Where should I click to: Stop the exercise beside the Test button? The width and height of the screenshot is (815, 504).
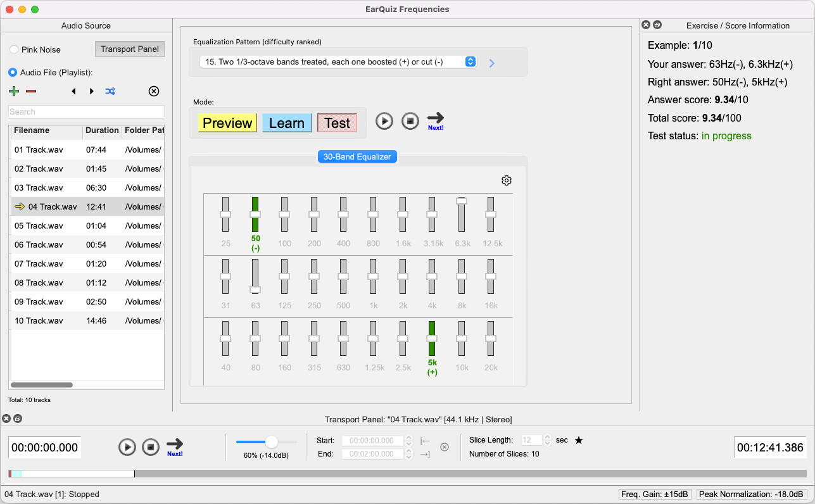(410, 120)
